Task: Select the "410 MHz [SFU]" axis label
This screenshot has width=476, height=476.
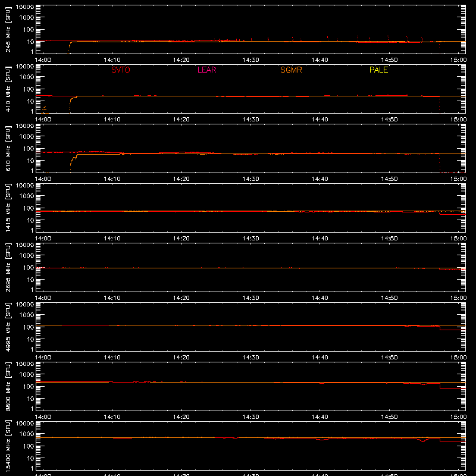Action: click(x=8, y=89)
